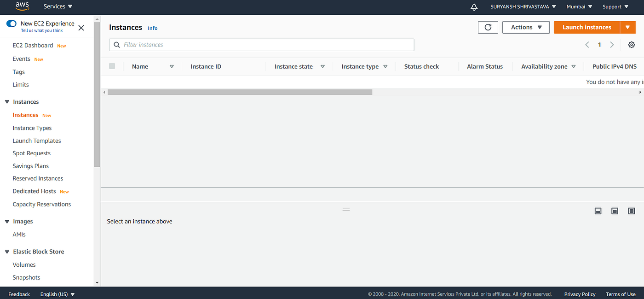Open Events in the sidebar

21,59
